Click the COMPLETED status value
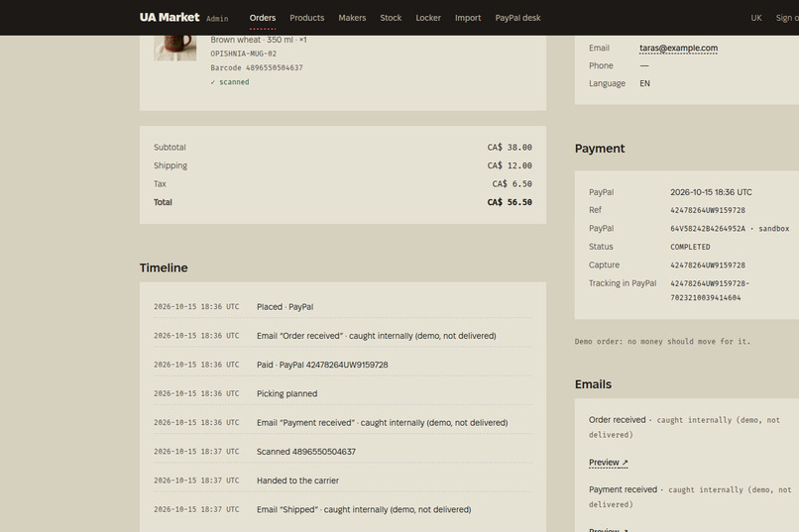This screenshot has height=532, width=799. click(x=690, y=247)
